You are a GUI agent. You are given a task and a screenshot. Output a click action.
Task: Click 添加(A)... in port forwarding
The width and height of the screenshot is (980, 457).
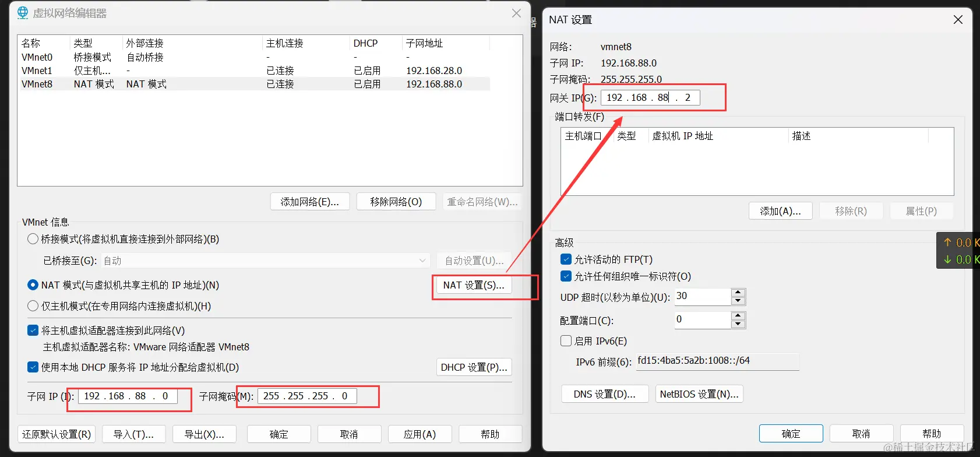[781, 211]
